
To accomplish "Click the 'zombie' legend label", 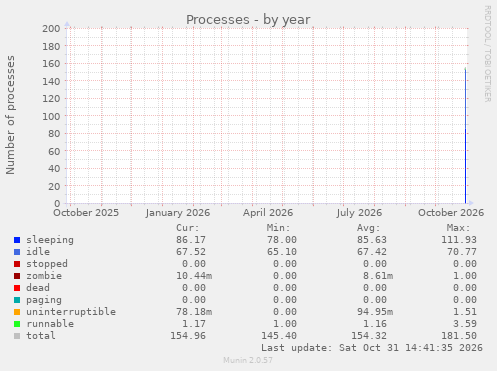I will [x=44, y=276].
